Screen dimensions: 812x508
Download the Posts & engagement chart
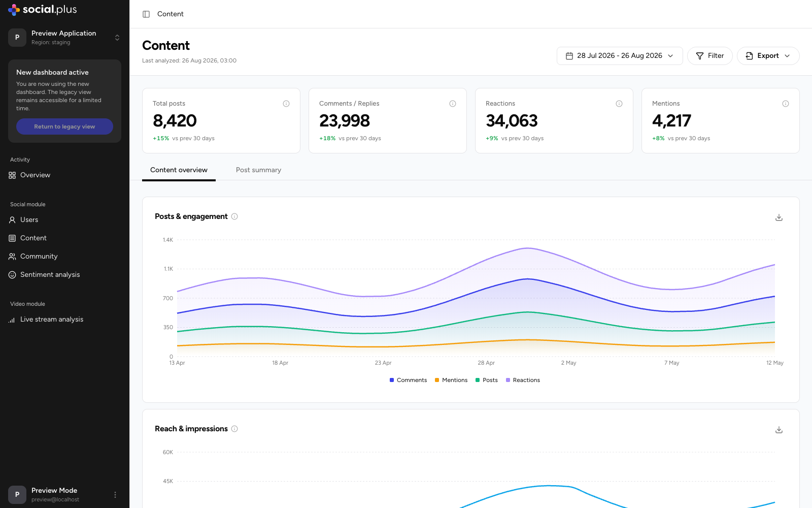tap(779, 217)
